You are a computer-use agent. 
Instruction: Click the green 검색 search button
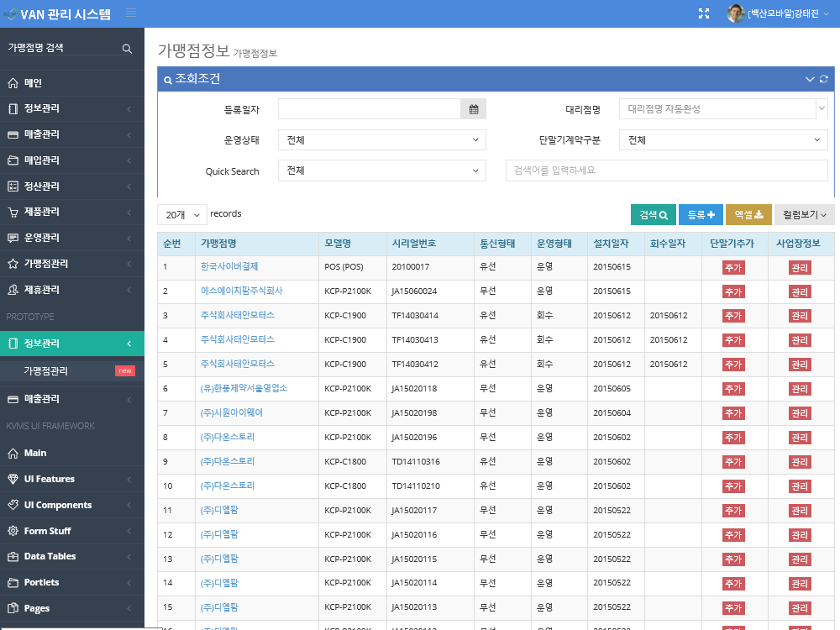pyautogui.click(x=653, y=215)
